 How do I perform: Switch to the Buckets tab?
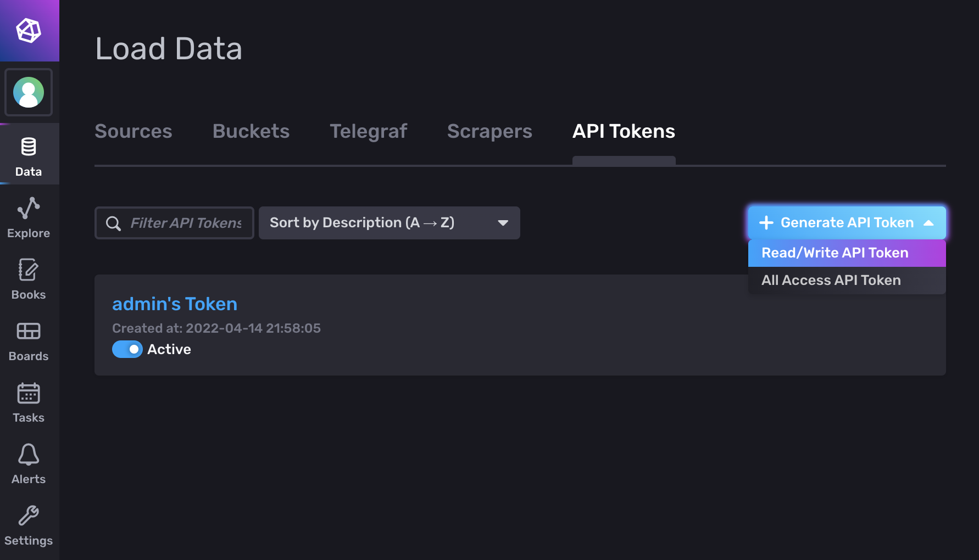[x=251, y=131]
